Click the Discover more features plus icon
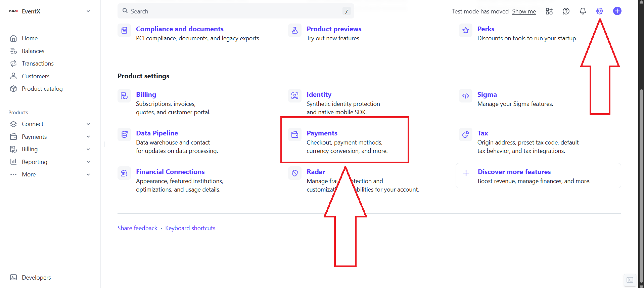This screenshot has height=288, width=644. click(x=466, y=173)
